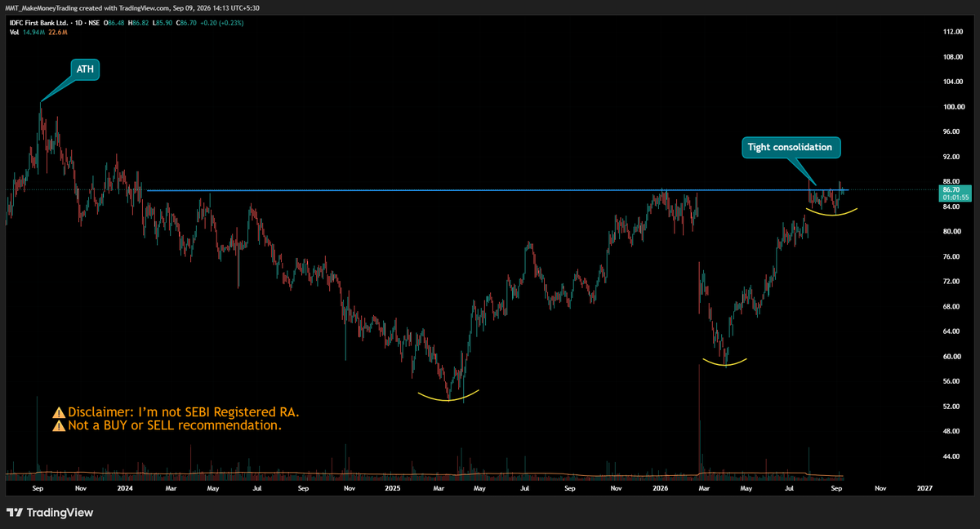Click the TradingView logo at bottom left
Screen dimensions: 980x529
(x=51, y=513)
